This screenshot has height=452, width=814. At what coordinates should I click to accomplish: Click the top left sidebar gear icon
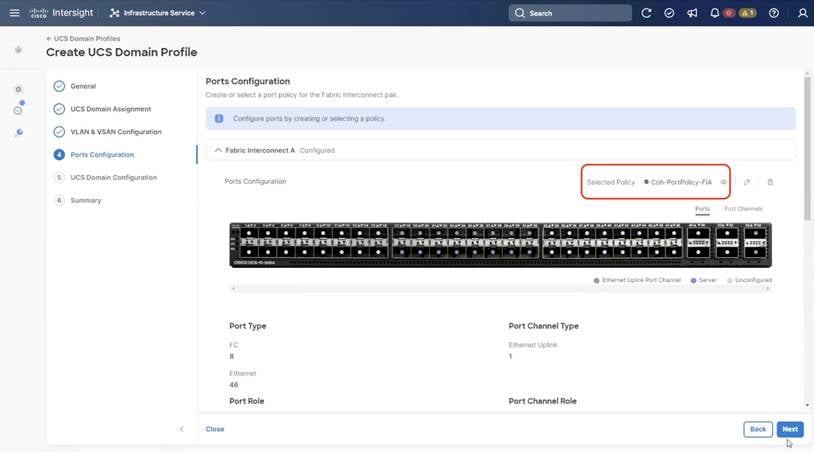coord(18,50)
